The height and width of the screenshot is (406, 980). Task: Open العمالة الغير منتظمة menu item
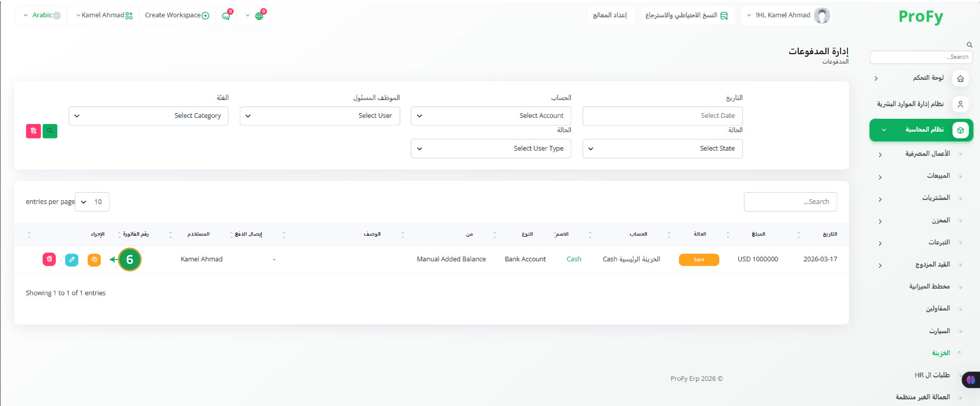923,397
